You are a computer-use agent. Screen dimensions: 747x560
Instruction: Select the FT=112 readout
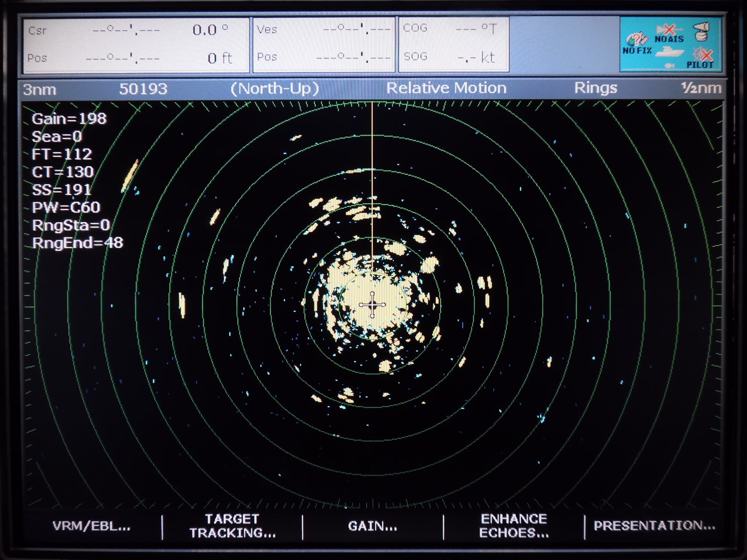point(62,154)
